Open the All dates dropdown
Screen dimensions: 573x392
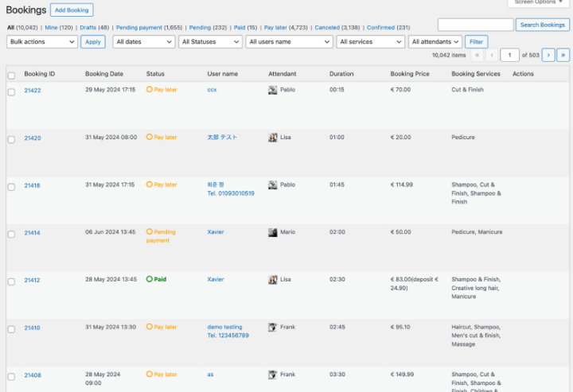(144, 42)
